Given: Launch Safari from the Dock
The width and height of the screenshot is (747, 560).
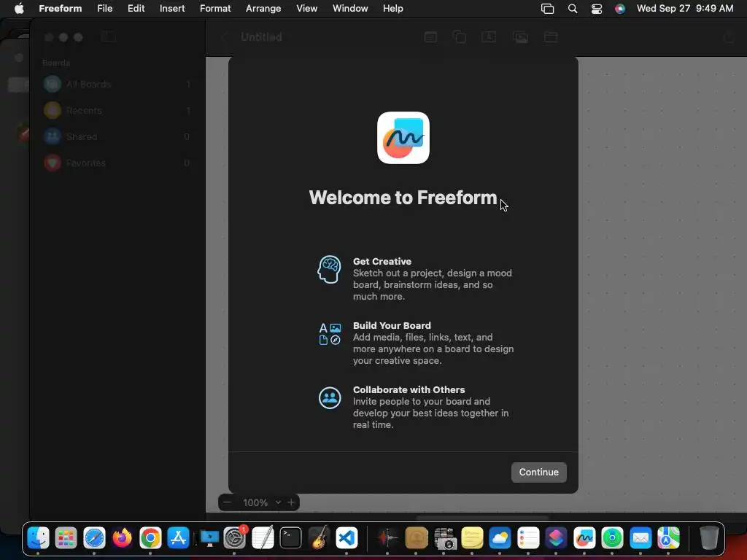Looking at the screenshot, I should [94, 538].
